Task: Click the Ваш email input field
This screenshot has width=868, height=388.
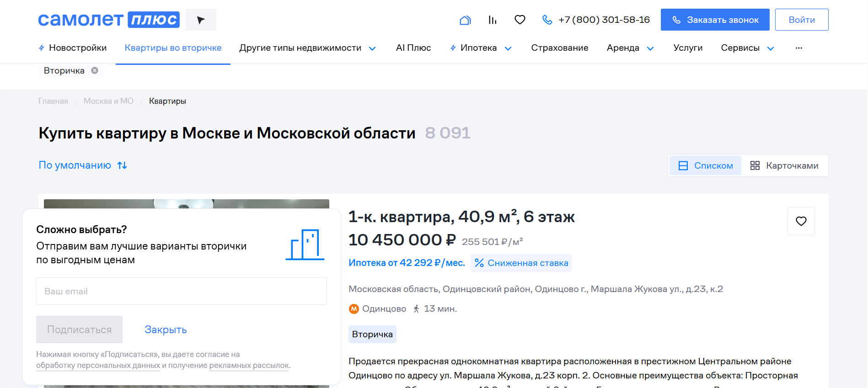Action: pos(182,291)
